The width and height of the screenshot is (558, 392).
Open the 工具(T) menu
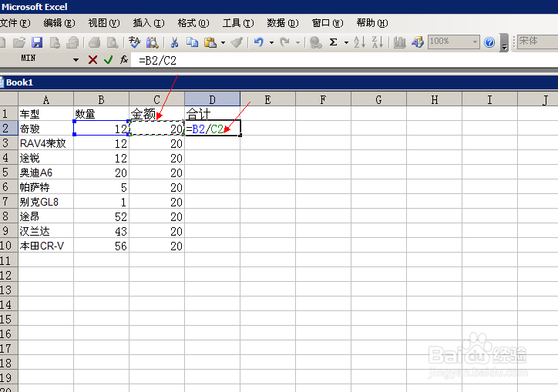238,23
